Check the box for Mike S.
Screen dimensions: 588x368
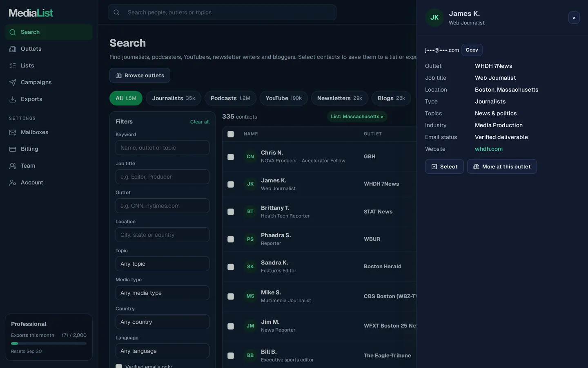click(x=231, y=296)
